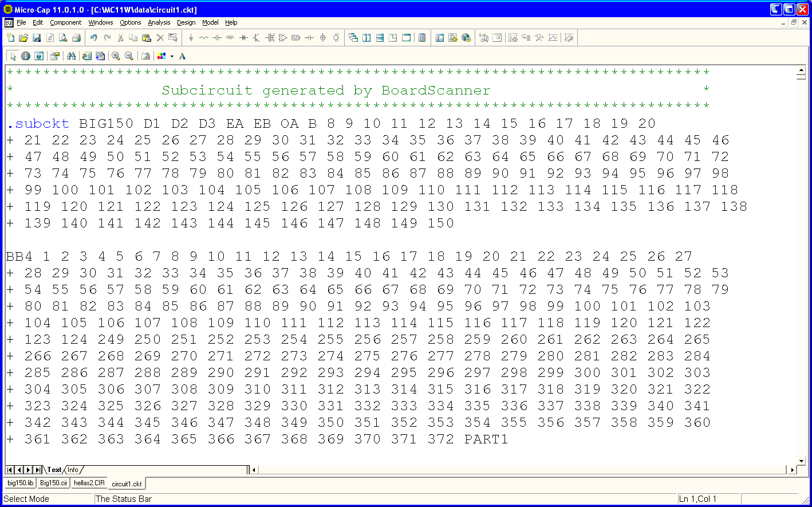
Task: Redo the last undone action
Action: (x=107, y=38)
